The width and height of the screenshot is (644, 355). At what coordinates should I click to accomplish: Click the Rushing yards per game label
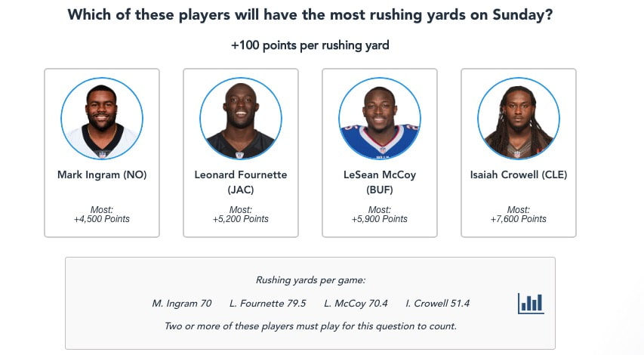pyautogui.click(x=310, y=280)
